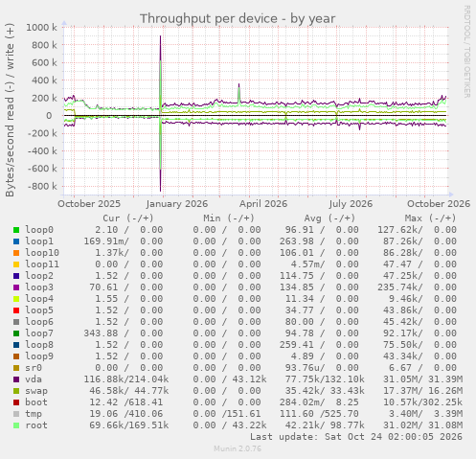
Task: Click the Last update timestamp text
Action: point(356,437)
